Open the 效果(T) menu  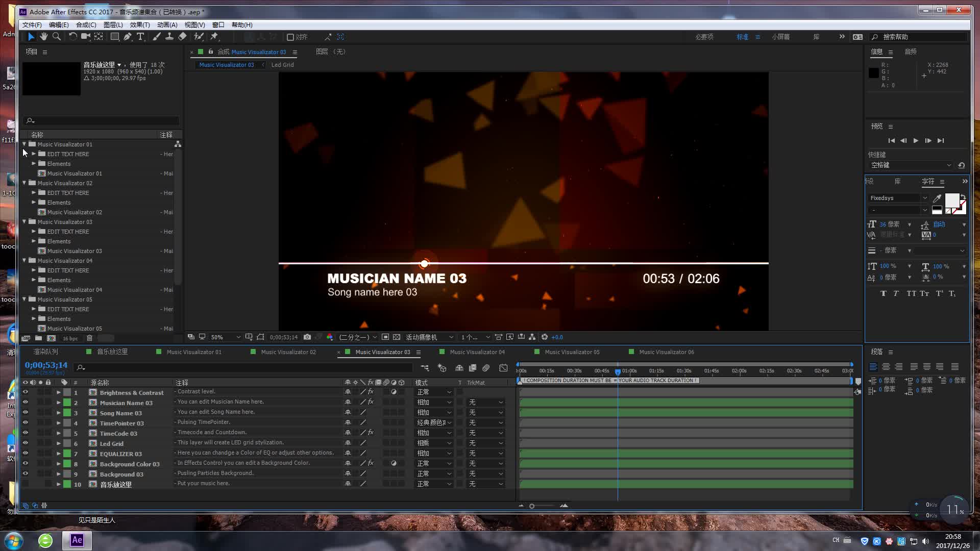coord(140,24)
